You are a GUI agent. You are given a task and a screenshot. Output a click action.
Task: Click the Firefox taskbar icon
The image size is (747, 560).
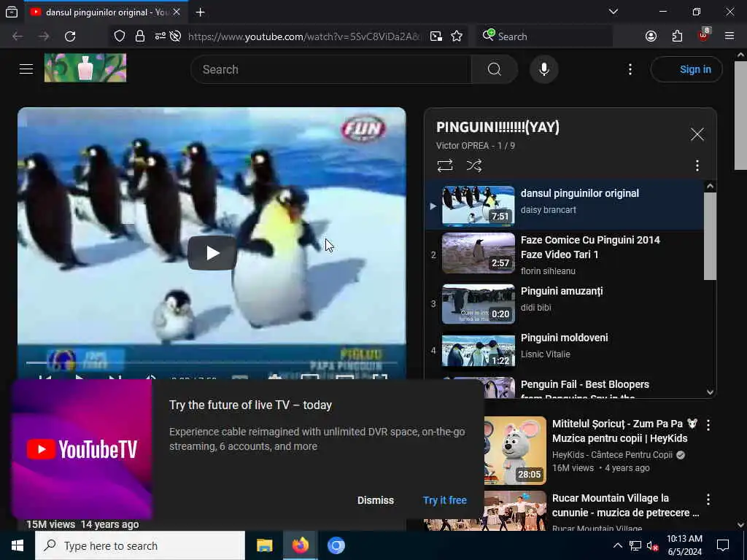[300, 545]
